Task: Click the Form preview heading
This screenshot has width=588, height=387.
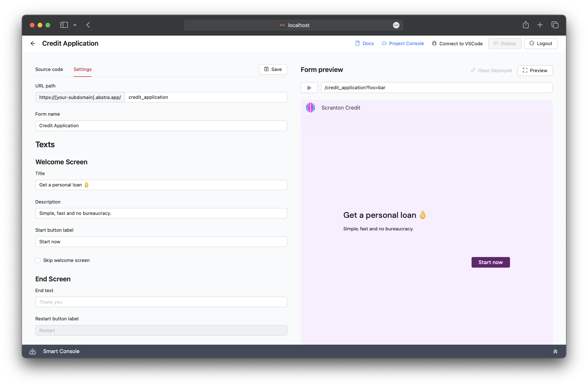Action: coord(322,70)
